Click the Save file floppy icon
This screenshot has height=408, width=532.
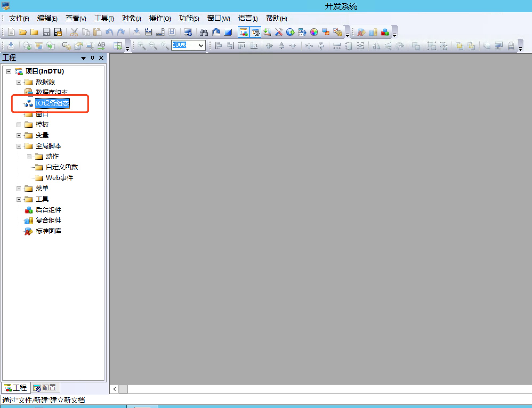[46, 32]
